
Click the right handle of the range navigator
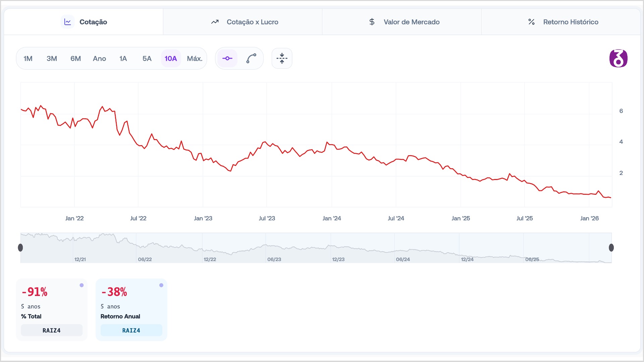611,248
